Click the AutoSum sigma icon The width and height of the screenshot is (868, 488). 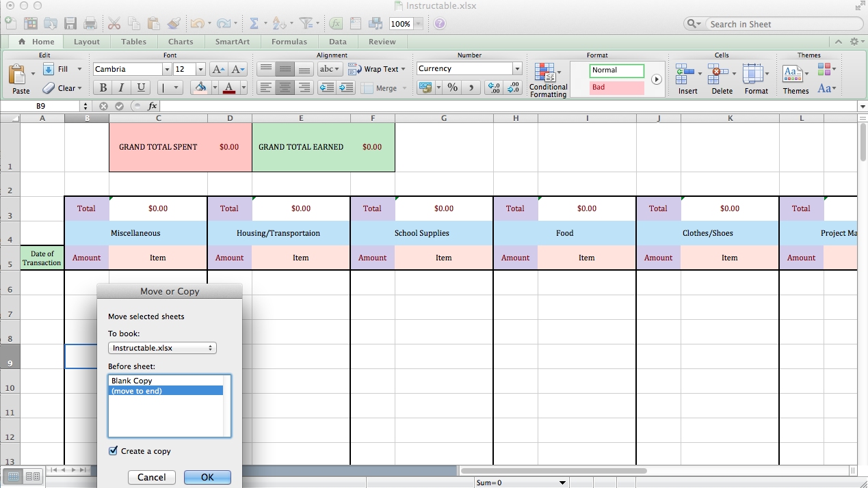click(254, 23)
